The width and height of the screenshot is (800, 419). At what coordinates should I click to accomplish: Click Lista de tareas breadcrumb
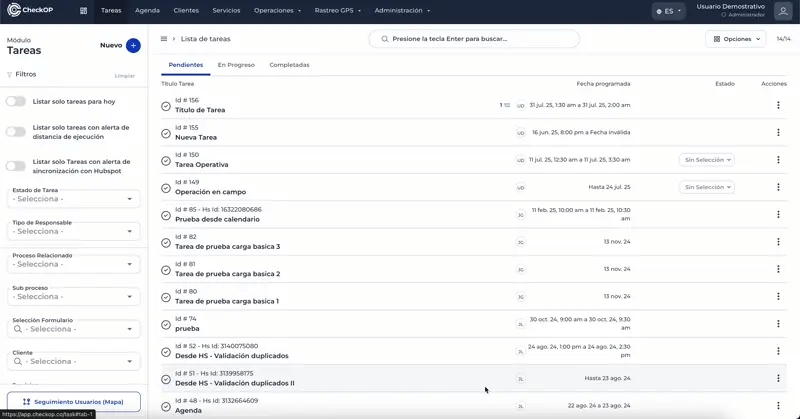pyautogui.click(x=206, y=39)
